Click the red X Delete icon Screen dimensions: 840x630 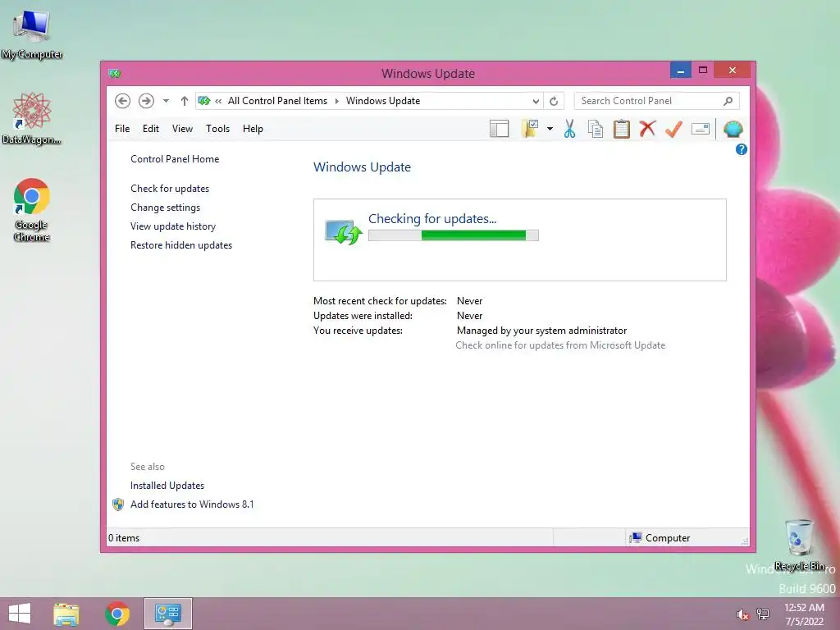pos(648,129)
